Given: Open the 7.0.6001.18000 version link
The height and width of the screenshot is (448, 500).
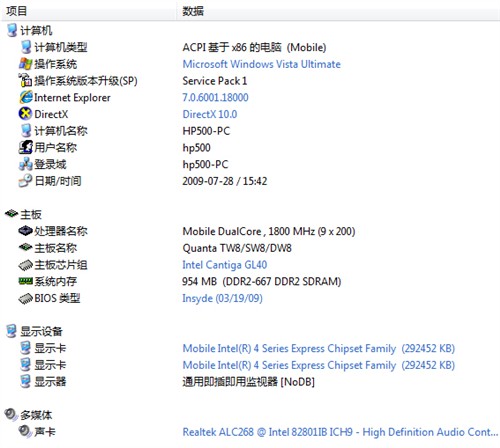Looking at the screenshot, I should pyautogui.click(x=215, y=97).
